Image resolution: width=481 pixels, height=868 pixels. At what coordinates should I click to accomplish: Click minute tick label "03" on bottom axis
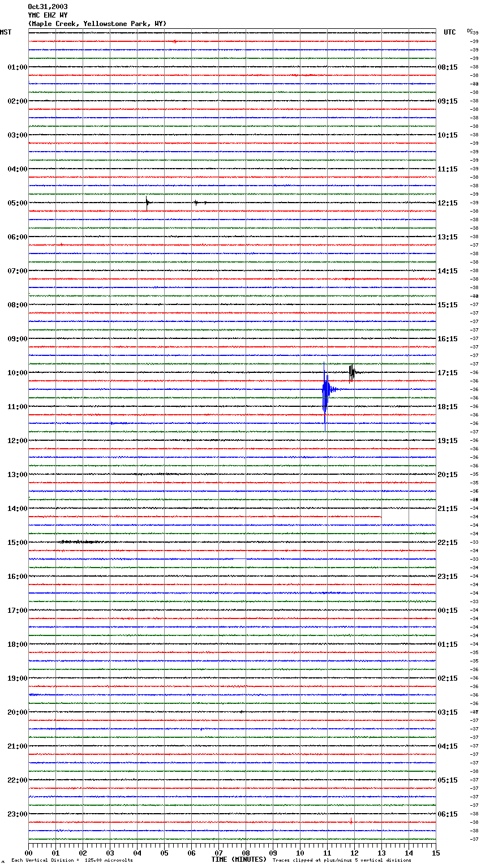point(110,852)
